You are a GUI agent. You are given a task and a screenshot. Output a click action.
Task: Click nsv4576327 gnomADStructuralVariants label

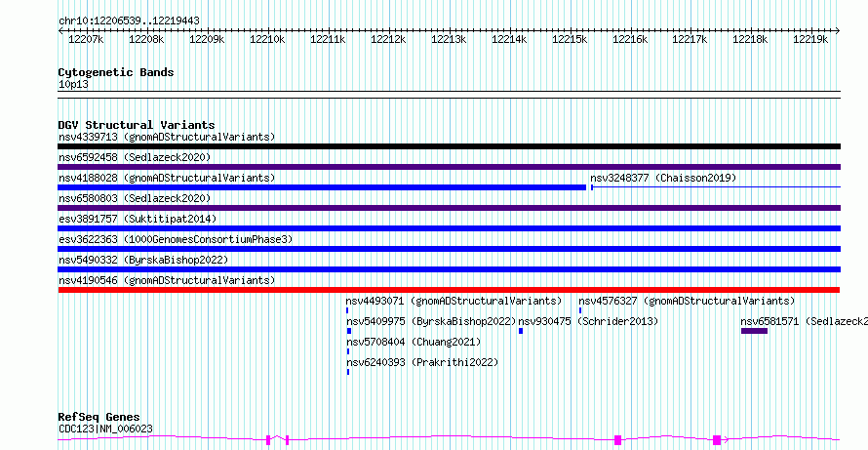tap(687, 301)
